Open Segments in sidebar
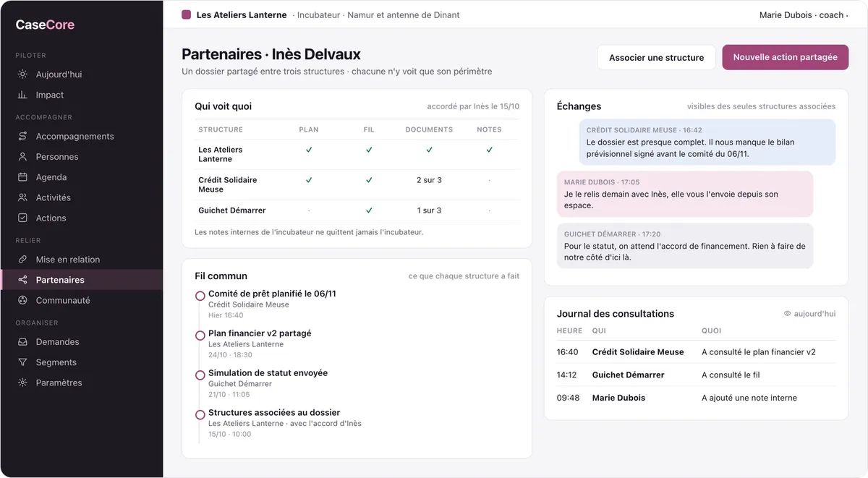868x478 pixels. (81, 362)
